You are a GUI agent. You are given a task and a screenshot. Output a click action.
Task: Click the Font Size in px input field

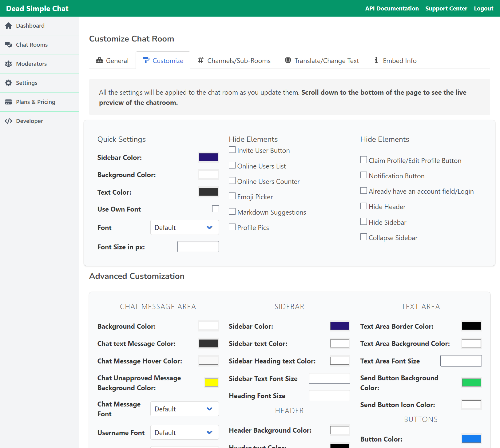click(x=198, y=246)
